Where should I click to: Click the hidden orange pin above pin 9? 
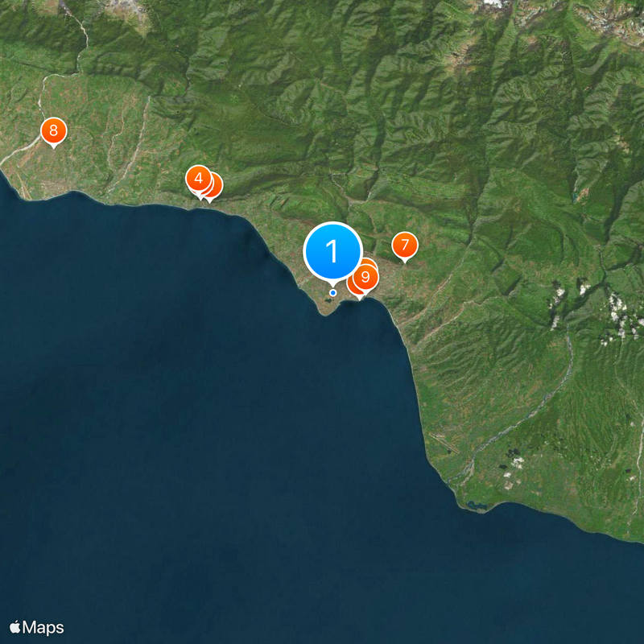click(369, 262)
